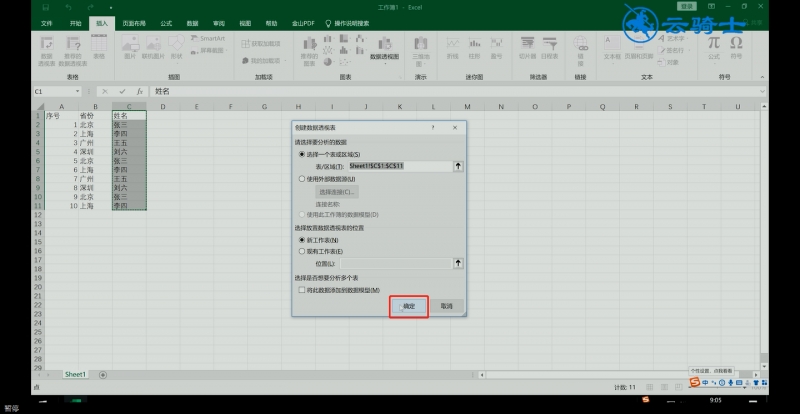Click the 文本框 text box icon
Viewport: 800px width, 414px height.
(x=612, y=47)
